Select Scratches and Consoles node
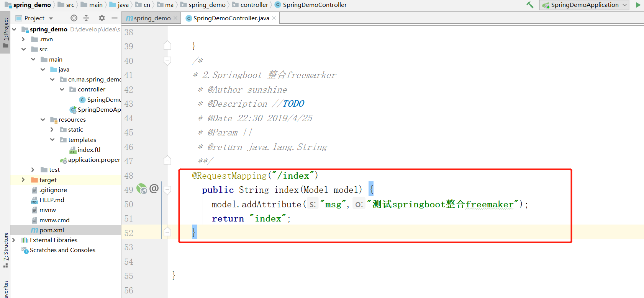This screenshot has width=644, height=298. [x=59, y=250]
